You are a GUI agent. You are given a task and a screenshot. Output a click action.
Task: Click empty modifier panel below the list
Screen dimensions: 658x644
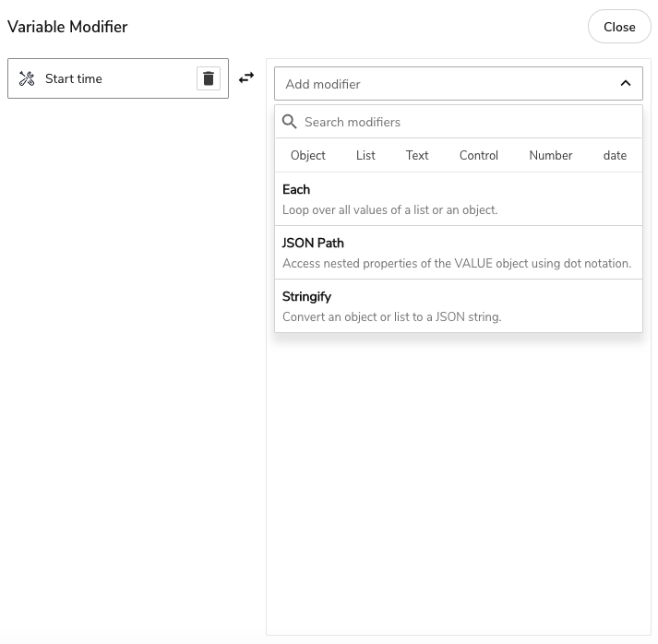tap(458, 480)
